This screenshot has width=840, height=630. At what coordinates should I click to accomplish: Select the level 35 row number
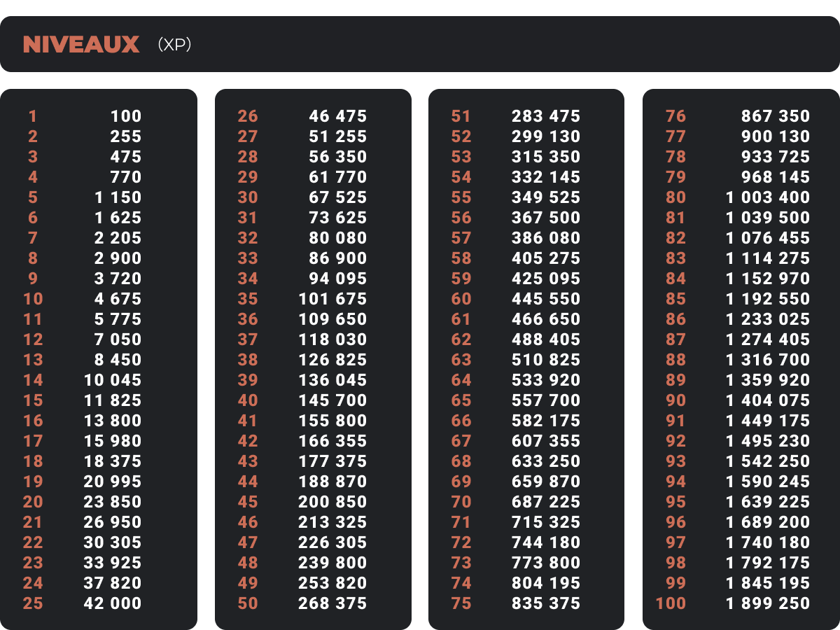click(248, 299)
